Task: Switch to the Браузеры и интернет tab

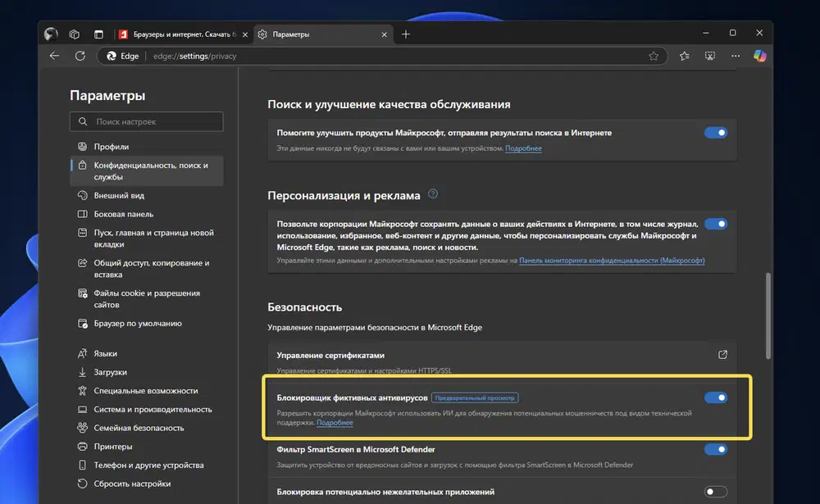Action: click(x=183, y=34)
